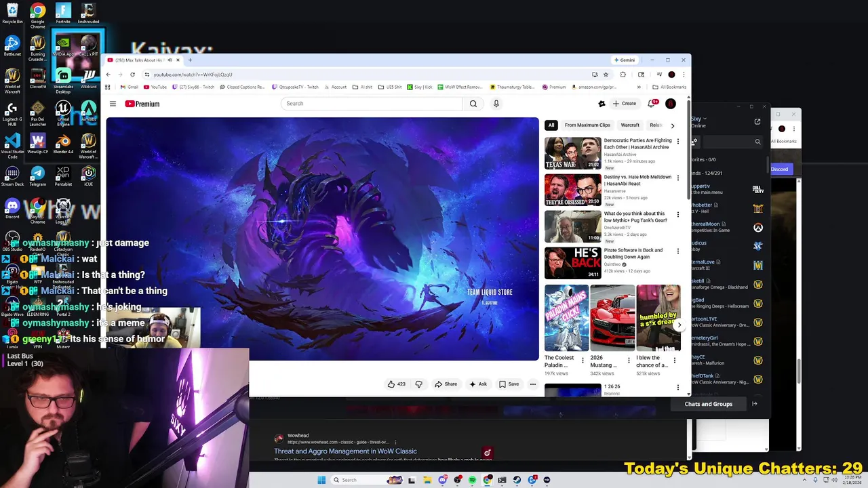Open Pirate Software is Back thumbnail

pos(572,263)
